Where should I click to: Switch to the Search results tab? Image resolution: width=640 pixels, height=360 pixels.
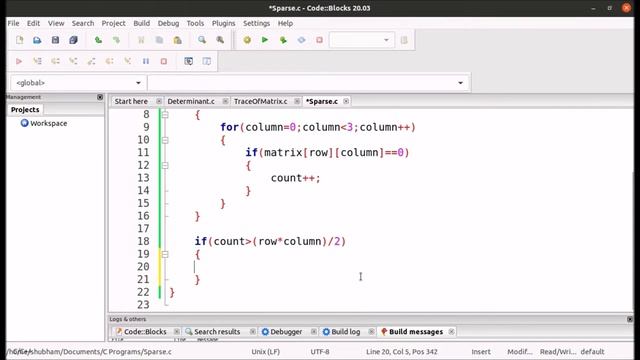217,332
